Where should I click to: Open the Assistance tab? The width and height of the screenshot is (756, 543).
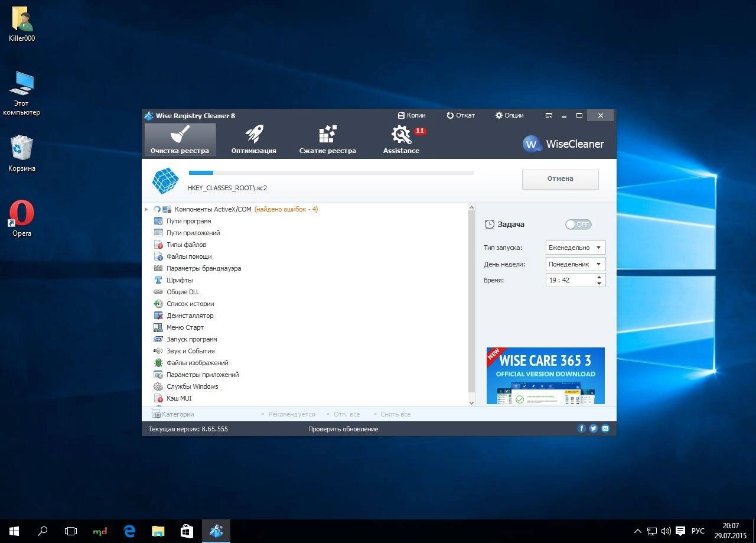tap(401, 139)
